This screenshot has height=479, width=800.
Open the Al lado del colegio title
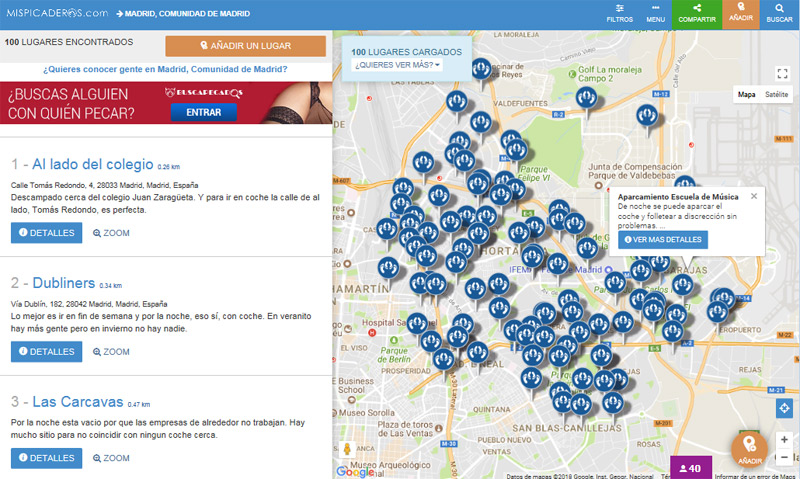click(92, 164)
